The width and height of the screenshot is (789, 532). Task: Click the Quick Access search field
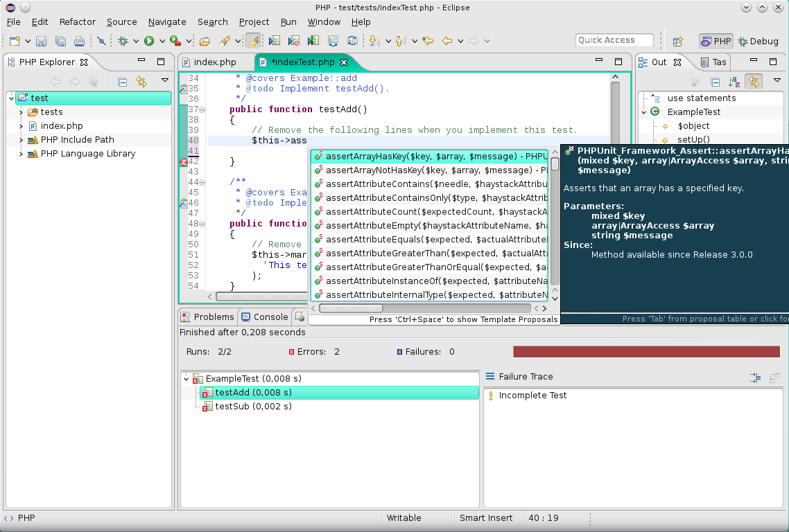pos(614,40)
